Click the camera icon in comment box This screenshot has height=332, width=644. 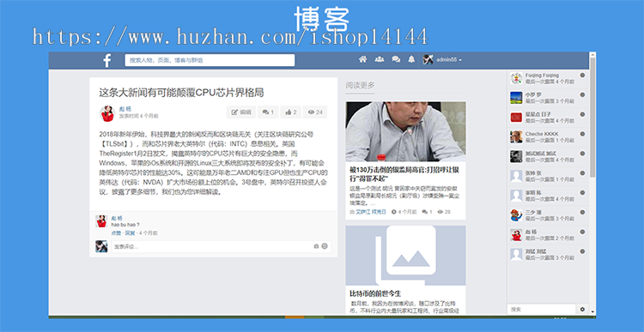point(316,246)
